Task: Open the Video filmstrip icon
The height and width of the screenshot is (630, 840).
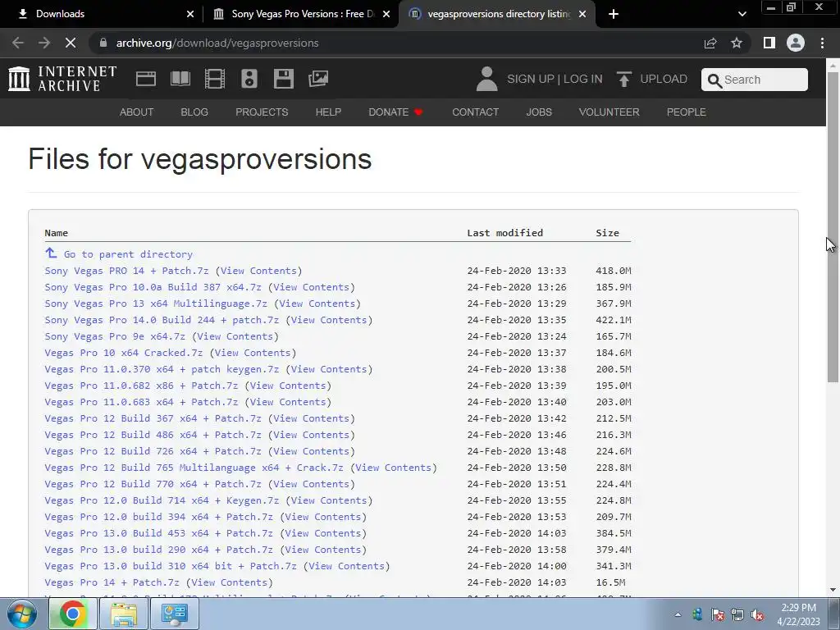Action: pos(215,79)
